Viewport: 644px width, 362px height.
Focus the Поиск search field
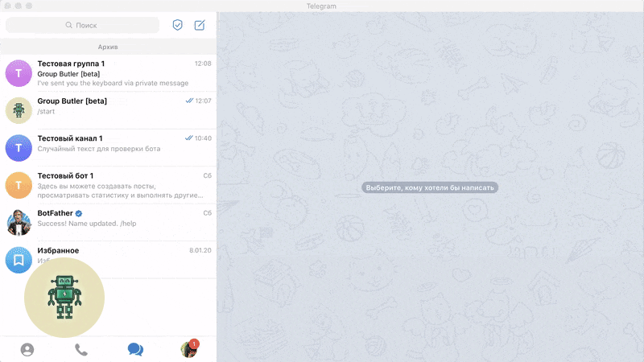(x=83, y=25)
